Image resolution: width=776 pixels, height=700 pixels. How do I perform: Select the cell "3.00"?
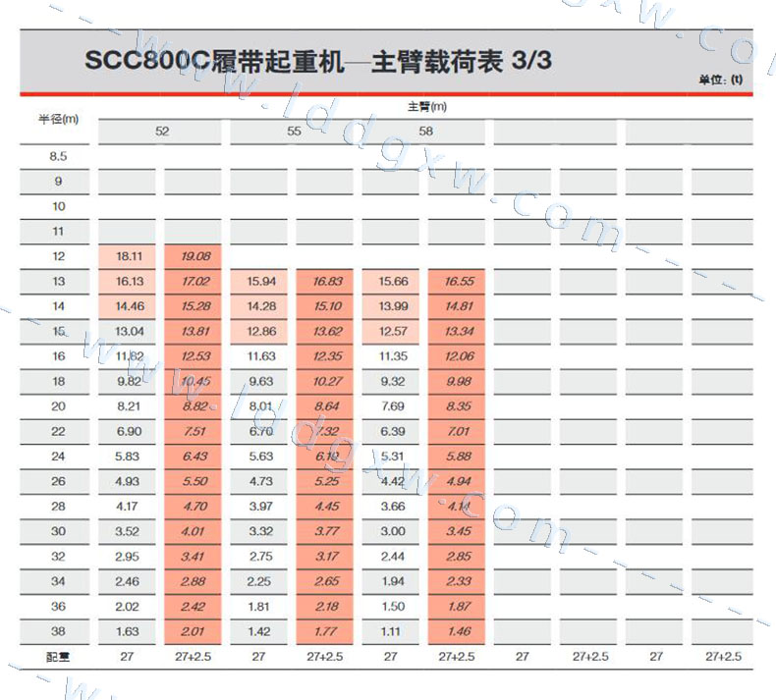pyautogui.click(x=393, y=531)
